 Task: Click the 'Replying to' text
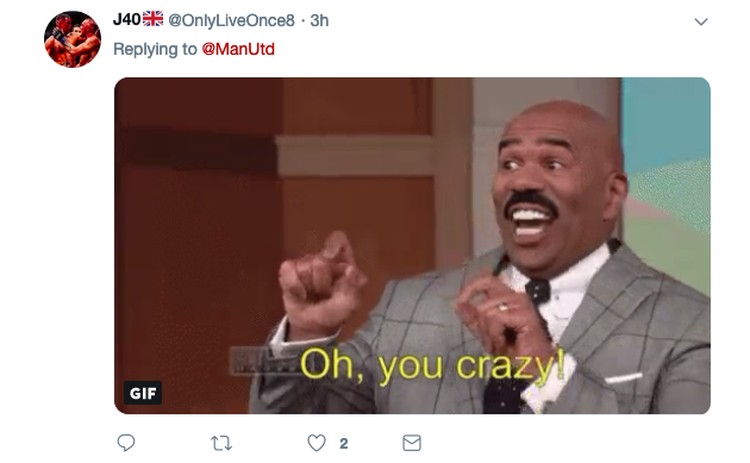[x=155, y=49]
